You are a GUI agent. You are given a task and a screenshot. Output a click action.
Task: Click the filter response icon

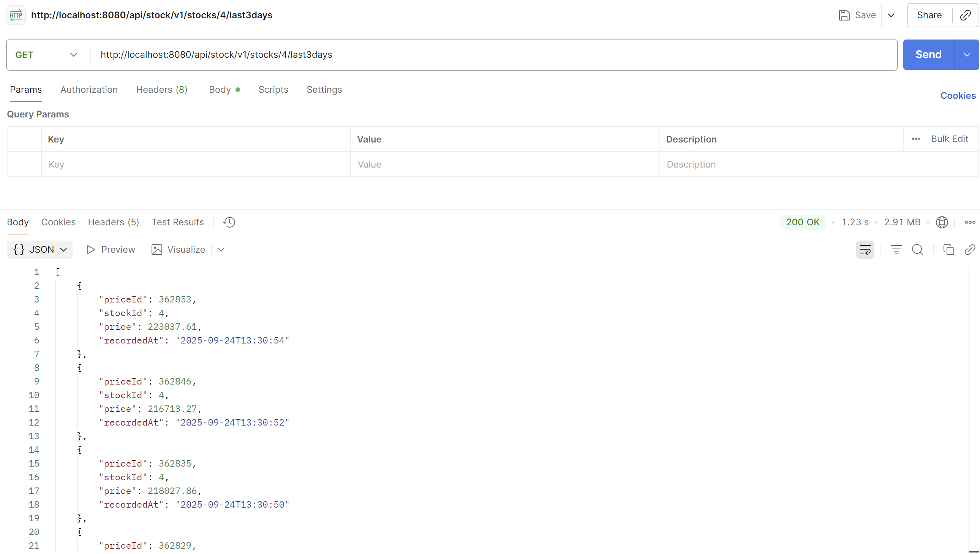(896, 250)
